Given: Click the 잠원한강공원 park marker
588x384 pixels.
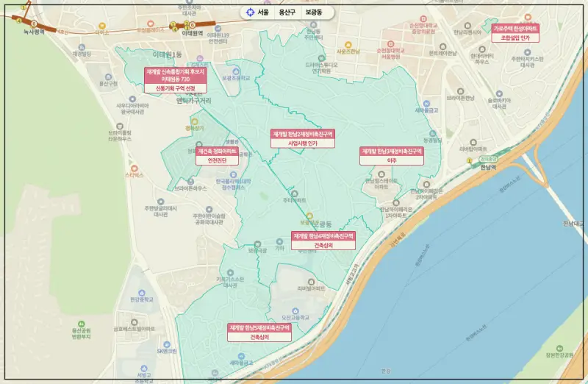Looking at the screenshot, I should tap(559, 348).
